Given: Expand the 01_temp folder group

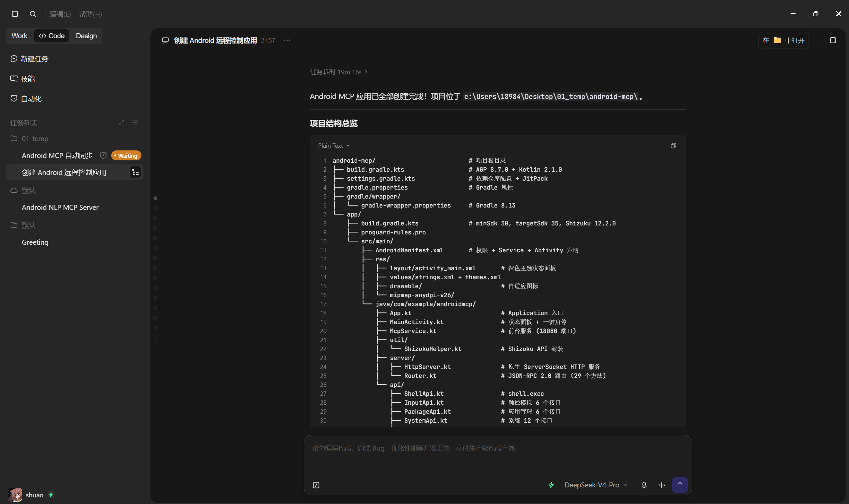Looking at the screenshot, I should coord(29,138).
